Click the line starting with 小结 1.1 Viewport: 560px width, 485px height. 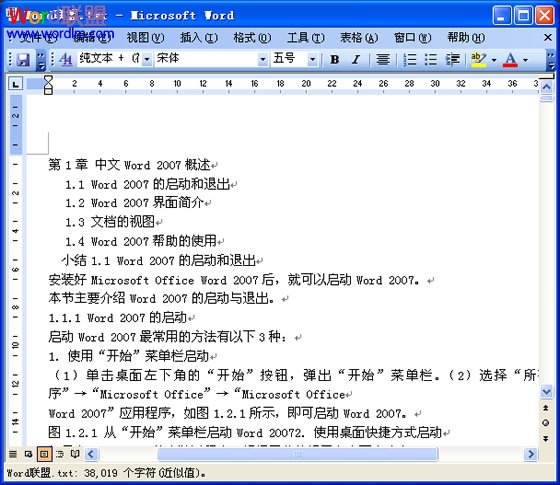click(x=159, y=261)
